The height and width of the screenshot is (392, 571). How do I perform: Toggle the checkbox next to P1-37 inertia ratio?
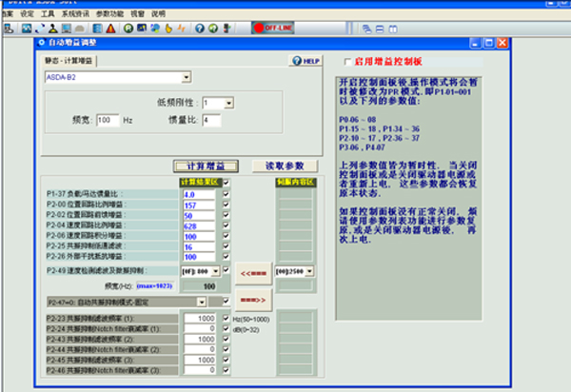coord(226,194)
